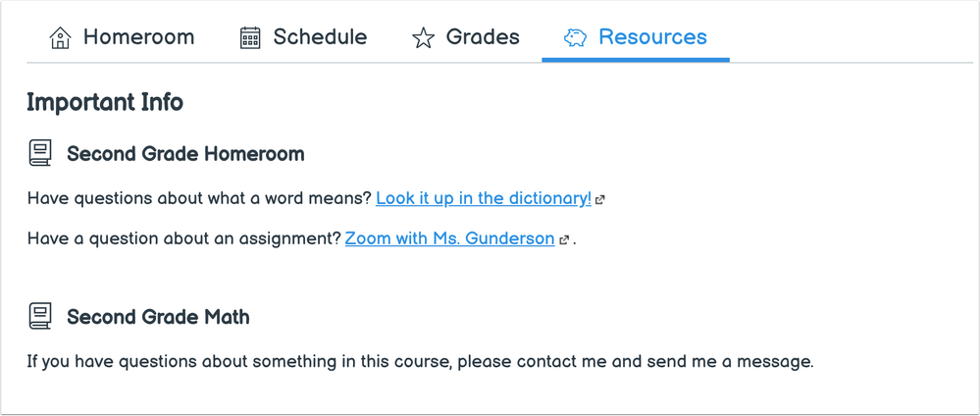Click the Second Grade Math course title

(158, 317)
